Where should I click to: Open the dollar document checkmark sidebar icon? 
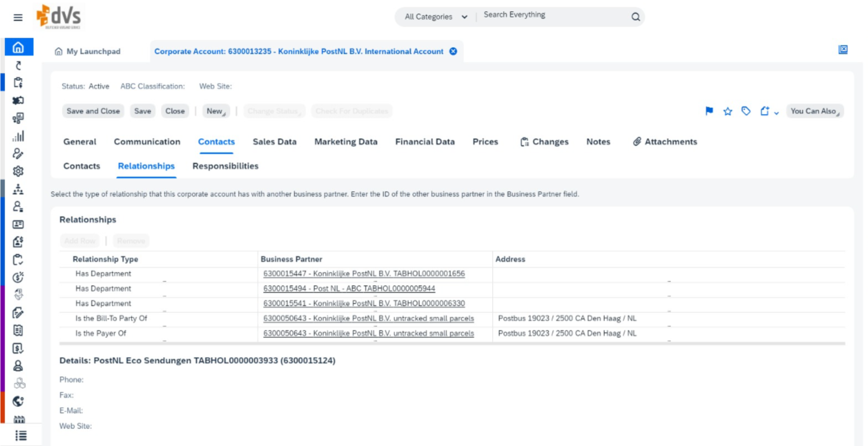click(18, 348)
